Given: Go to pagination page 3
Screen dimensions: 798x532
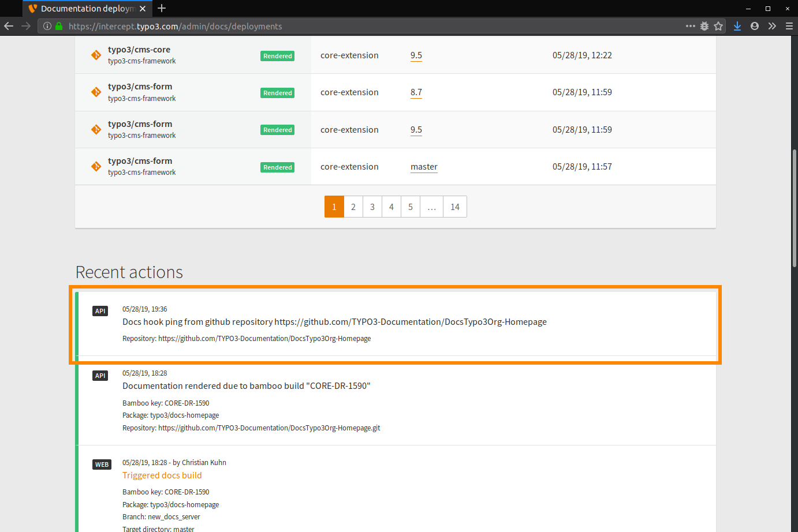Looking at the screenshot, I should [372, 207].
